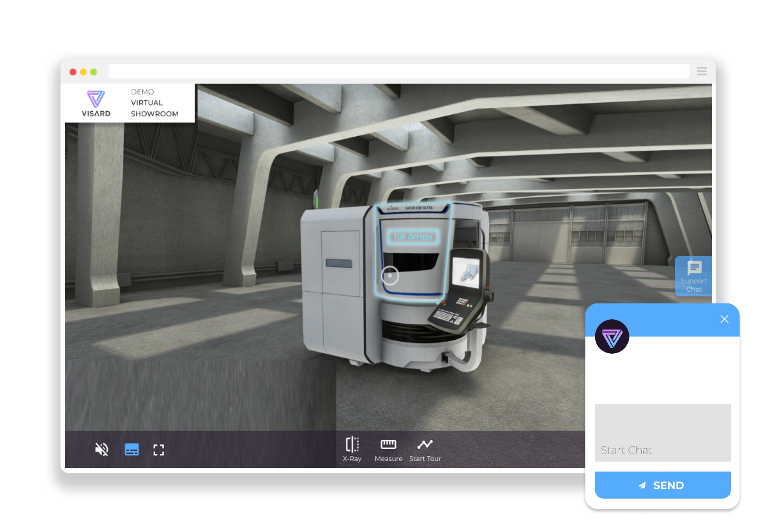The width and height of the screenshot is (777, 532).
Task: Enter fullscreen mode
Action: pos(159,450)
